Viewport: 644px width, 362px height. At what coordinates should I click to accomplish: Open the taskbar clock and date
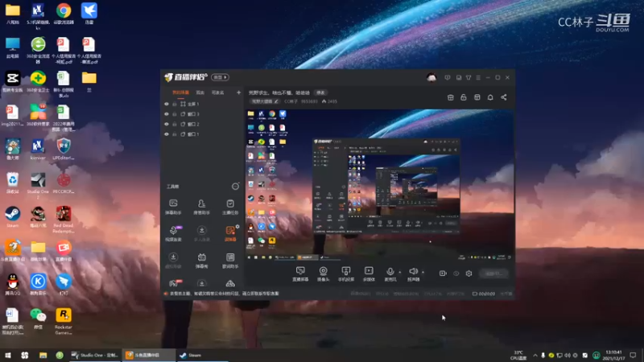pyautogui.click(x=613, y=355)
